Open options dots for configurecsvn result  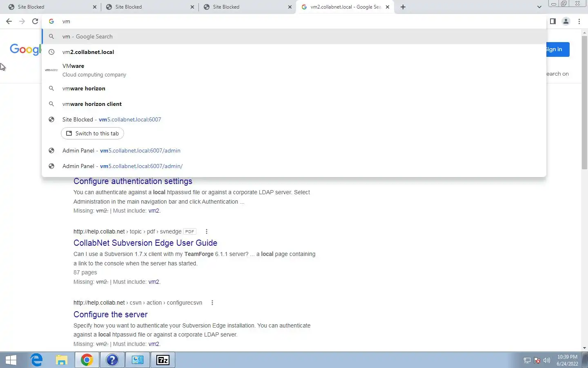[x=212, y=303]
